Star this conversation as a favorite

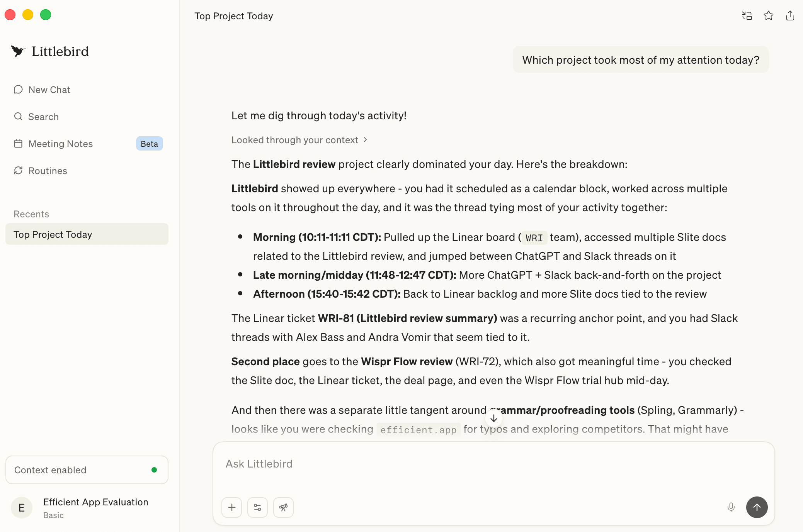coord(768,15)
